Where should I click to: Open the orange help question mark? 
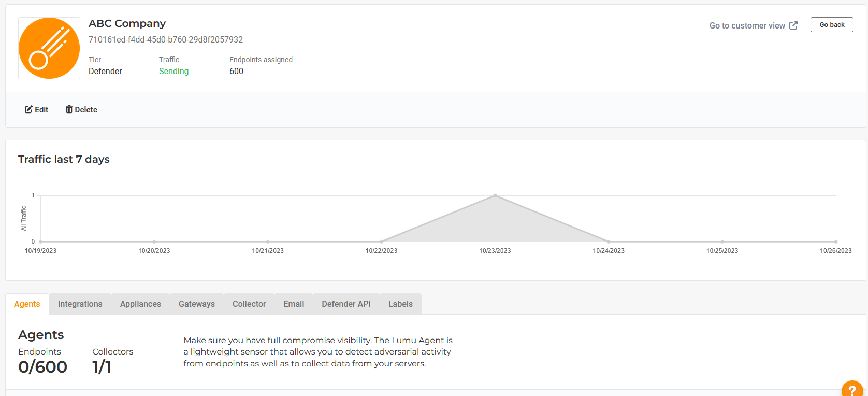pyautogui.click(x=852, y=390)
